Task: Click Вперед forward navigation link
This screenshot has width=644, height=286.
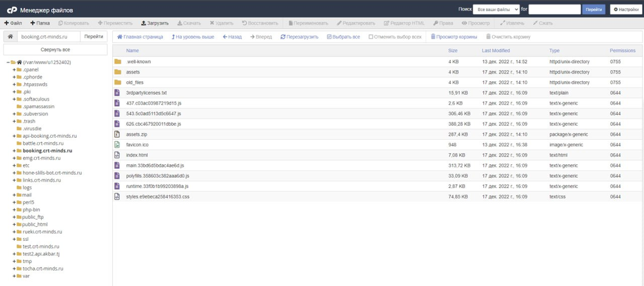Action: (261, 37)
